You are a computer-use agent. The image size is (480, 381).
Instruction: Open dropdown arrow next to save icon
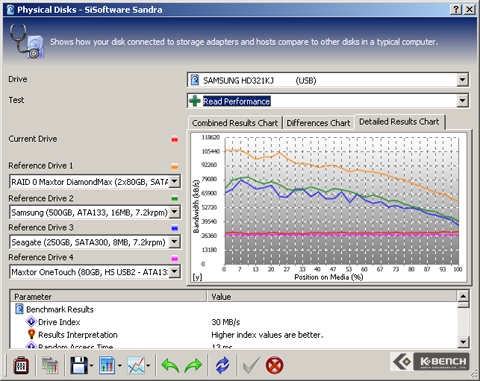tap(91, 366)
